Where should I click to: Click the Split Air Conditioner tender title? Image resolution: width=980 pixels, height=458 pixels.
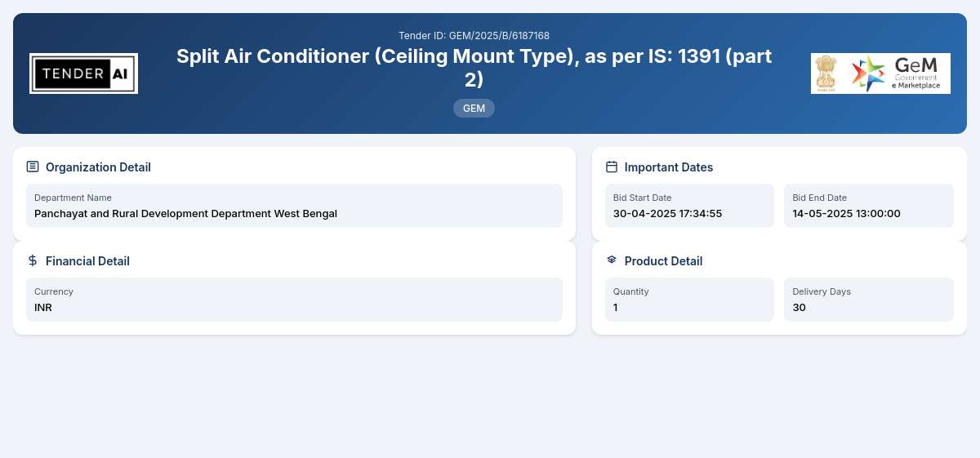click(x=474, y=68)
